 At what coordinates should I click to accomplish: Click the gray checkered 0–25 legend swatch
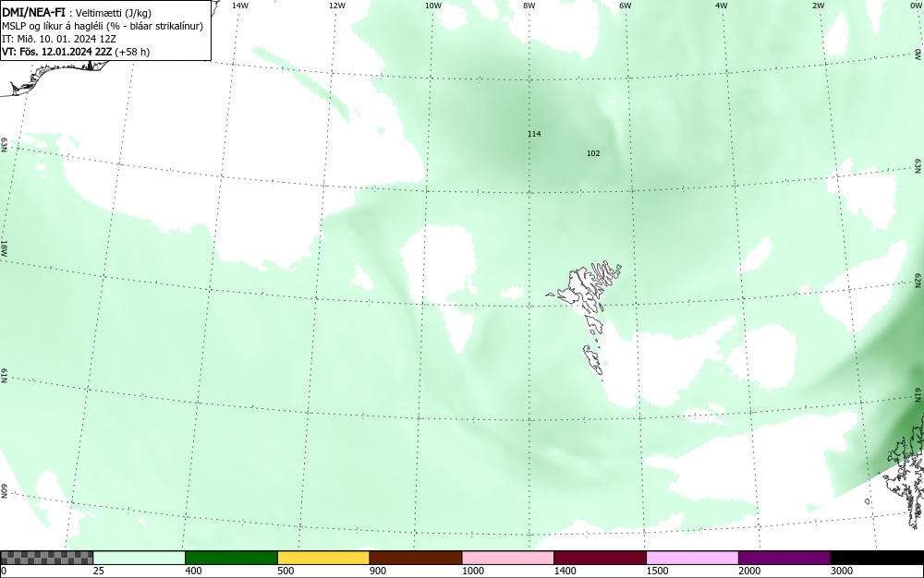(46, 558)
